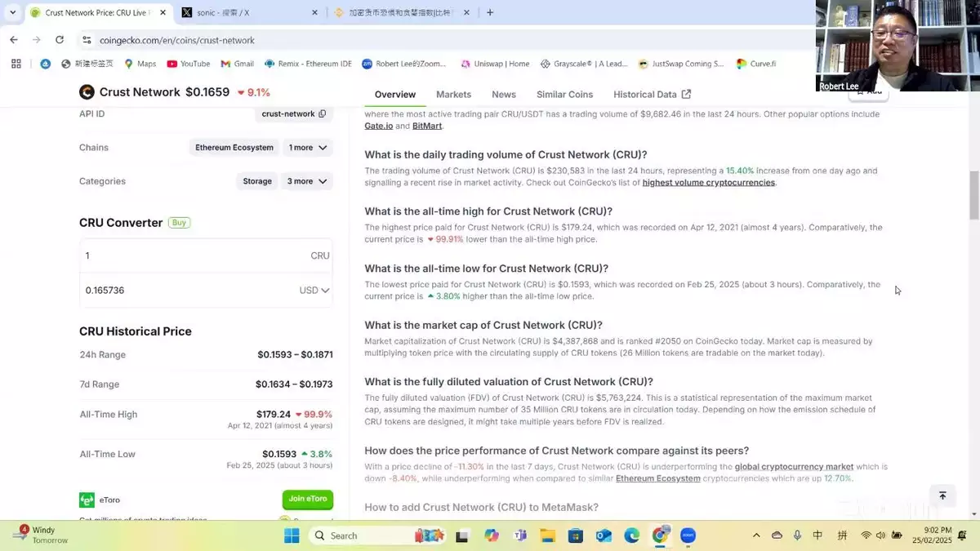Open the YouTube bookmark
980x551 pixels.
coord(189,64)
